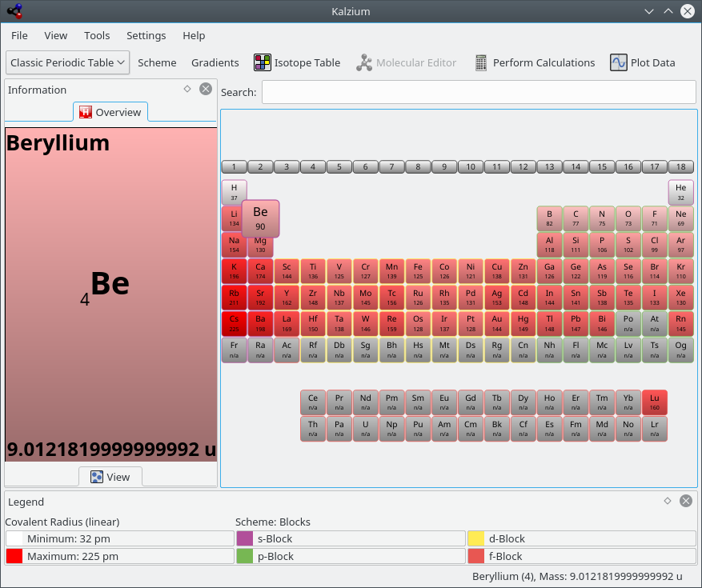702x588 pixels.
Task: Open the Tools menu
Action: click(97, 35)
